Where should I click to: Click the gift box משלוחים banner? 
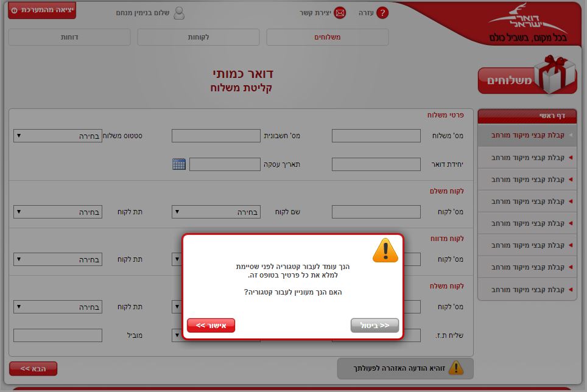[x=528, y=75]
